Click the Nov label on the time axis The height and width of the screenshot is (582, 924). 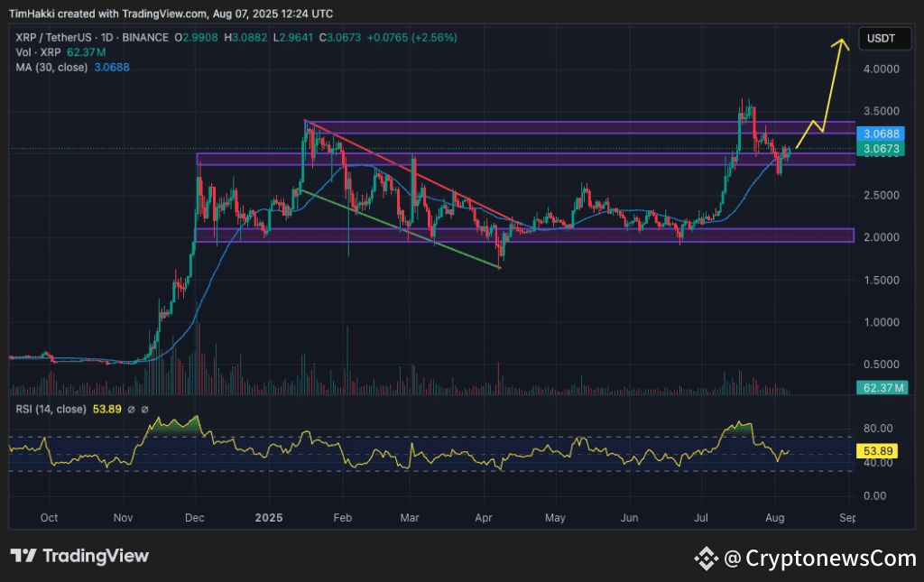(x=123, y=518)
